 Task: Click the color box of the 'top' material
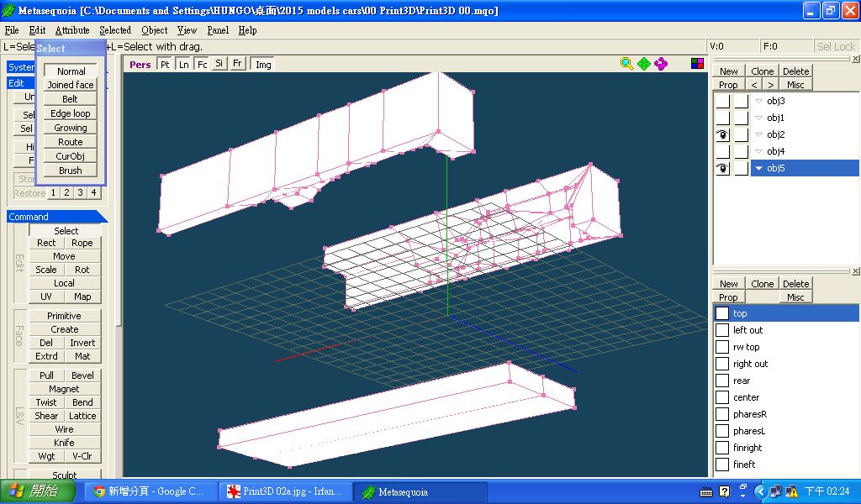[722, 313]
